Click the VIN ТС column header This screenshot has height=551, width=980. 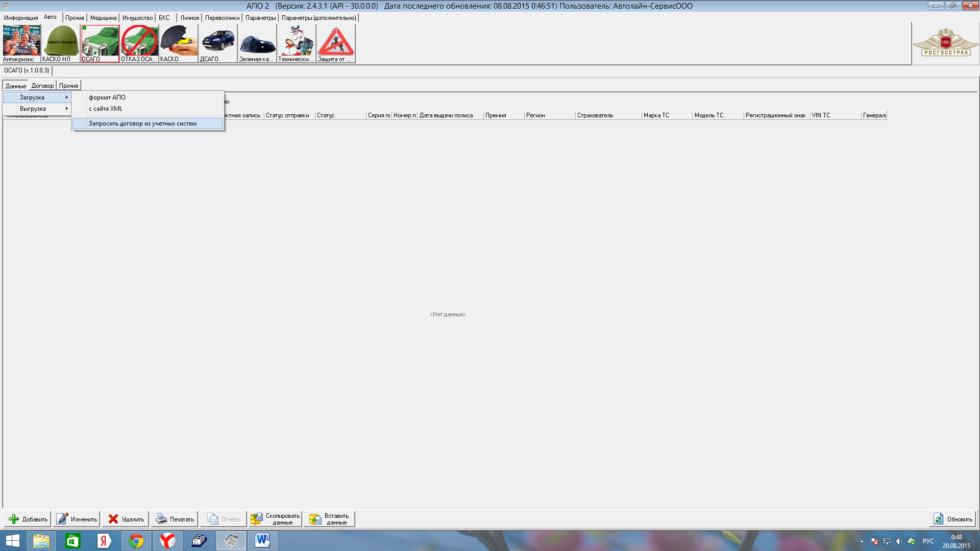tap(836, 115)
